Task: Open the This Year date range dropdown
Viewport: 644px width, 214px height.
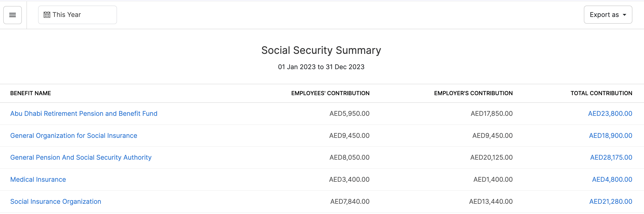Action: click(77, 15)
